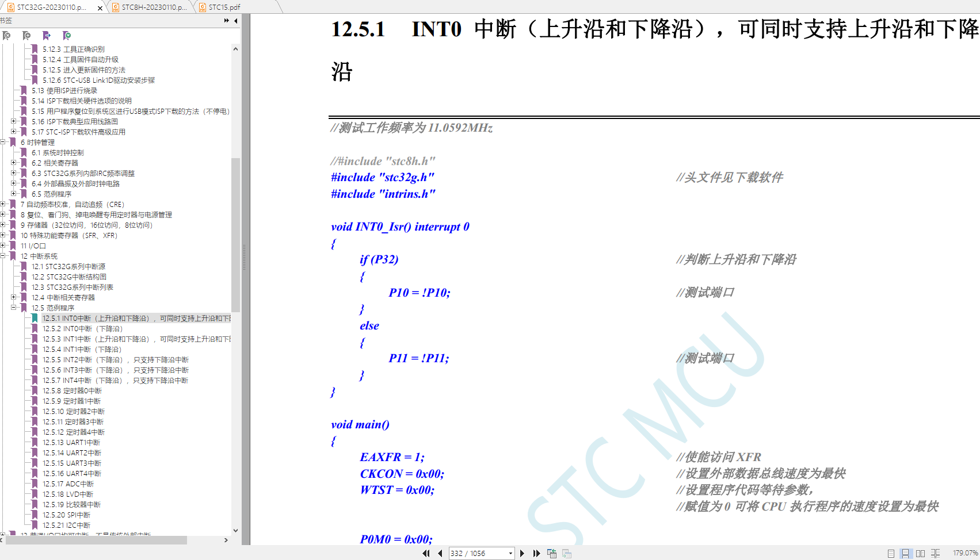Click bookmark icon beside 6 时钟管理
This screenshot has width=980, height=560.
click(13, 142)
